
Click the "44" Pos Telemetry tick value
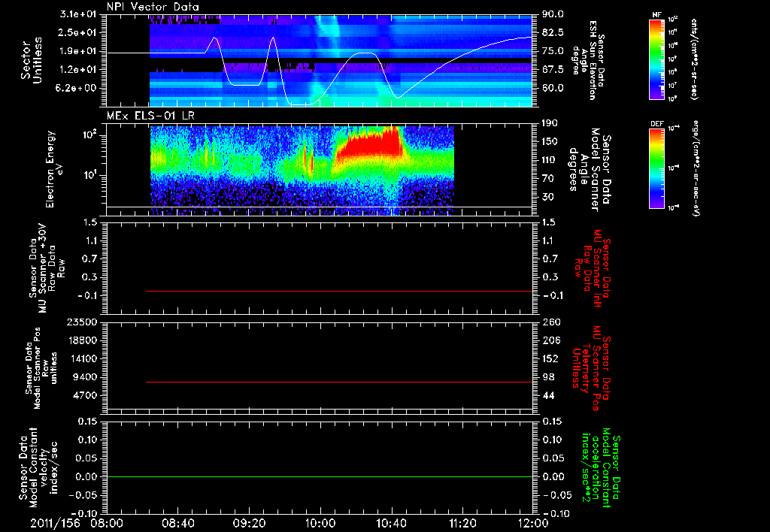pyautogui.click(x=549, y=395)
